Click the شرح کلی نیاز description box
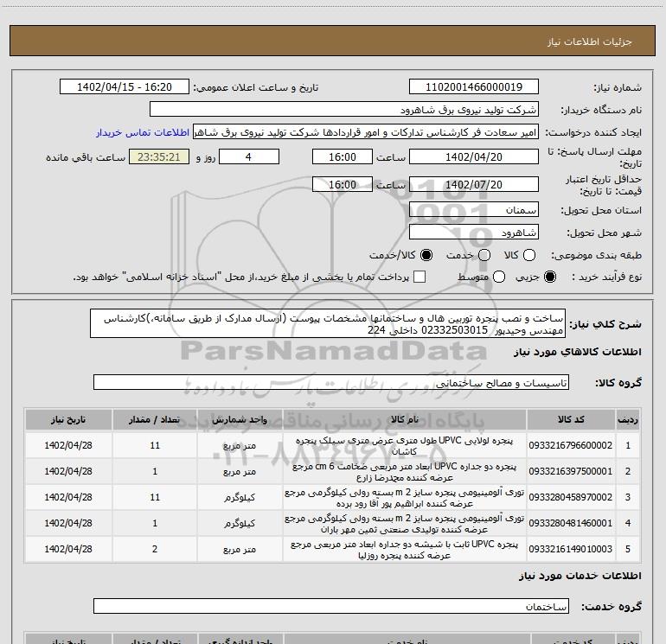This screenshot has height=644, width=666. point(328,323)
